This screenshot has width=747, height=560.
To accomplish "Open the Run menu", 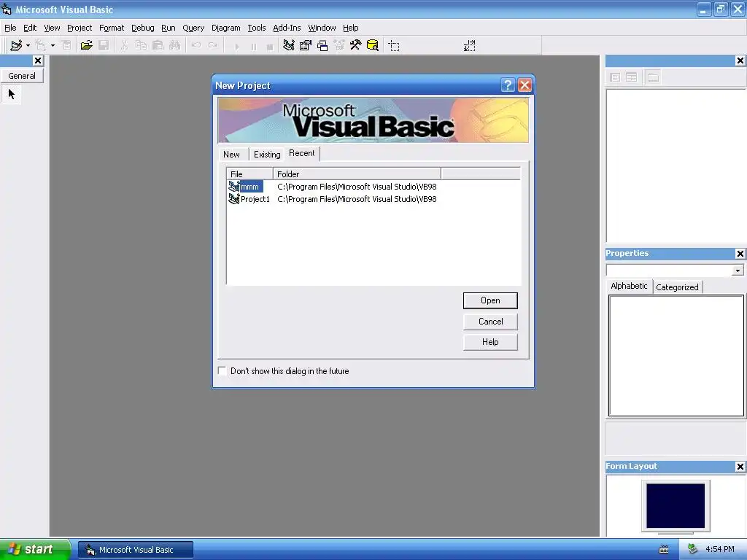I will 169,28.
